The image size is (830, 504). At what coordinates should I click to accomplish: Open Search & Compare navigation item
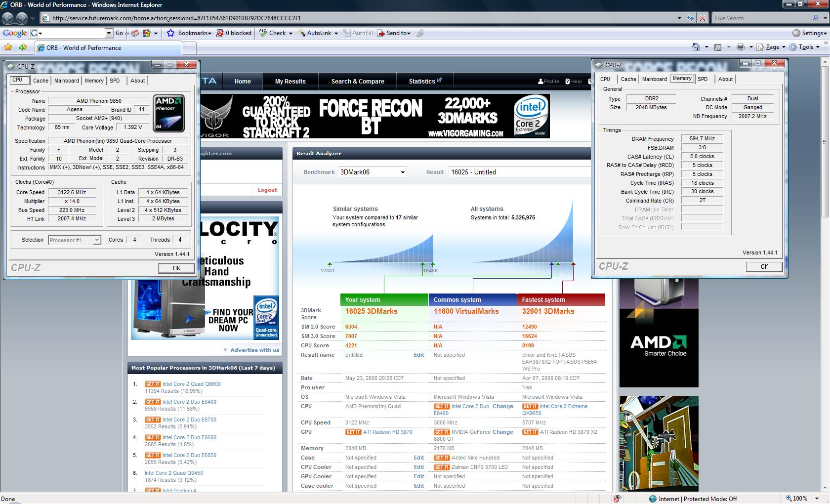click(x=358, y=82)
